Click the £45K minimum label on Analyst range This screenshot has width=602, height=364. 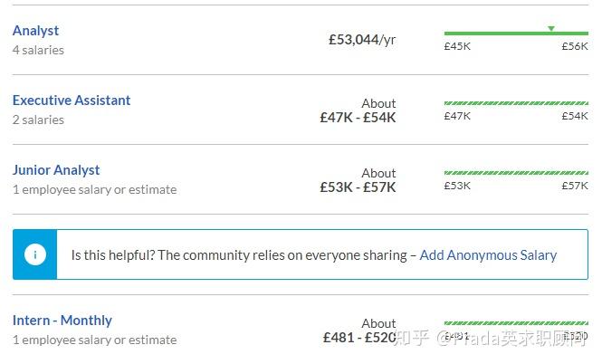tap(457, 46)
